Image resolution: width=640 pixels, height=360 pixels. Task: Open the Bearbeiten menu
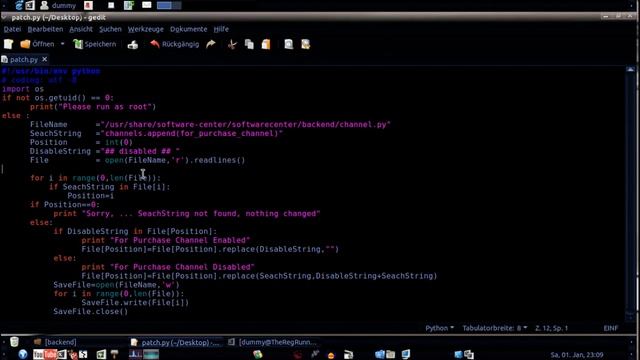tap(45, 29)
